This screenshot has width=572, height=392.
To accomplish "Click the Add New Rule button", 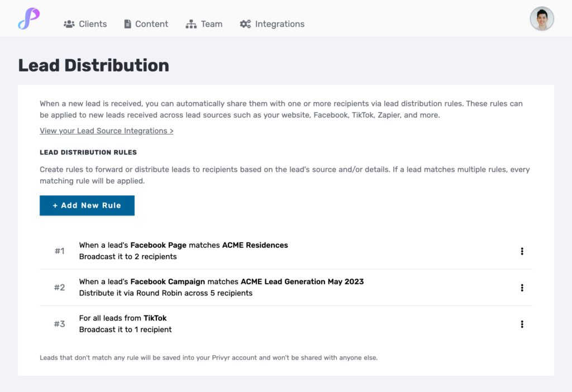I will [x=87, y=205].
